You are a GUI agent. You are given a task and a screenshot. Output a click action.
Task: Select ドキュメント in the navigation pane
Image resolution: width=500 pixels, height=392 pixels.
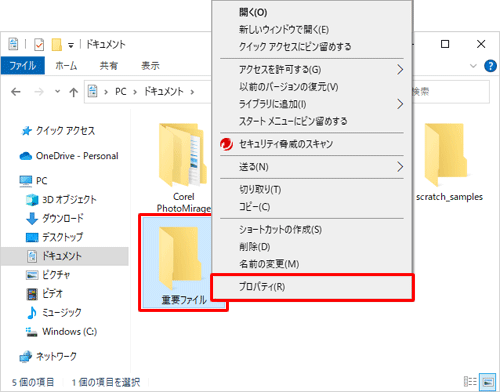coord(65,256)
